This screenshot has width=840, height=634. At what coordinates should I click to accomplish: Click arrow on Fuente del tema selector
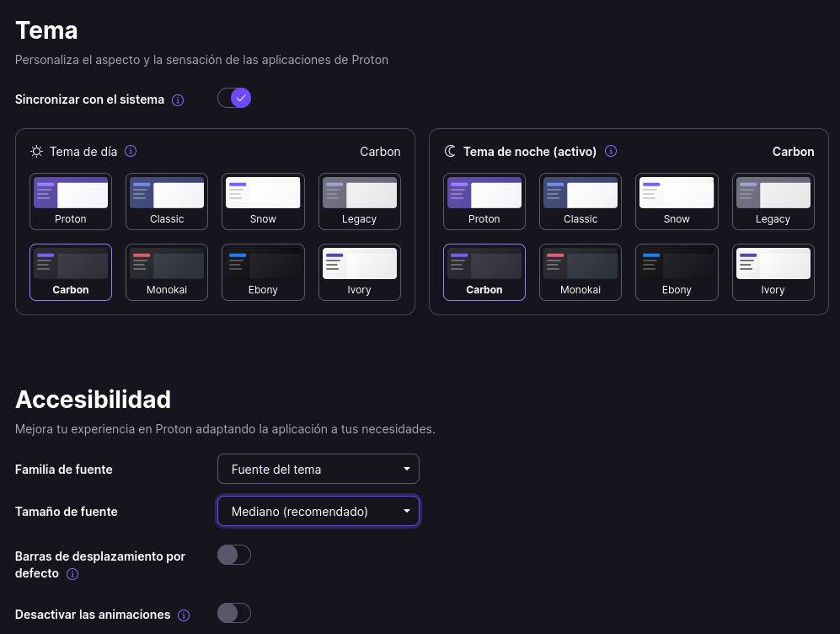coord(407,469)
